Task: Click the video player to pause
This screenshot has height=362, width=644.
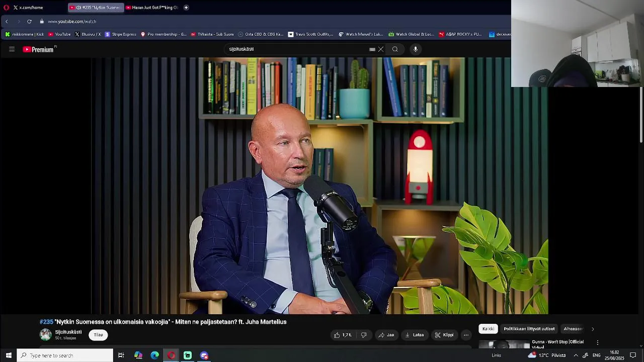Action: (x=319, y=186)
